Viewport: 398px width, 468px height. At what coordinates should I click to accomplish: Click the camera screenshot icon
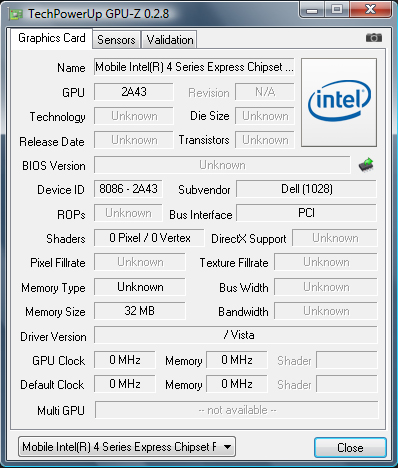[x=374, y=38]
